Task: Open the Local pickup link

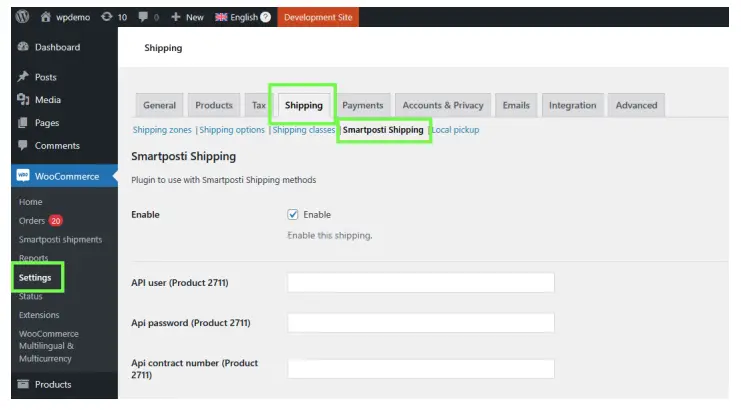Action: point(456,130)
